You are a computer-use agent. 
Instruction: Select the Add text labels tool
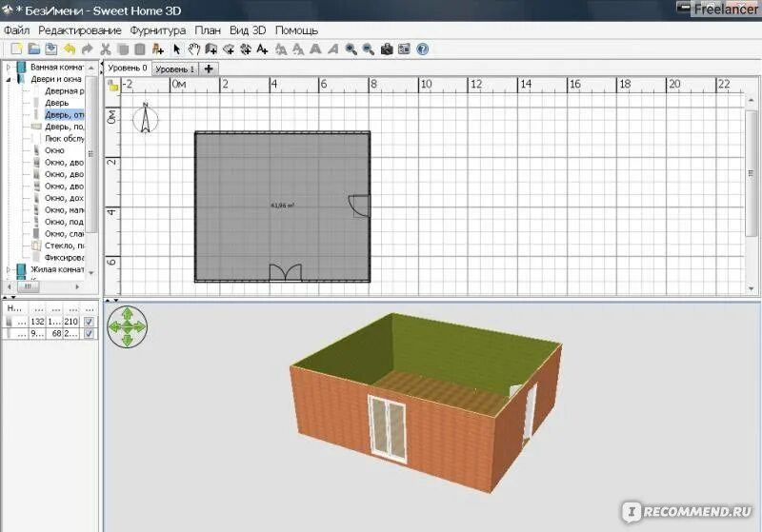coord(263,49)
